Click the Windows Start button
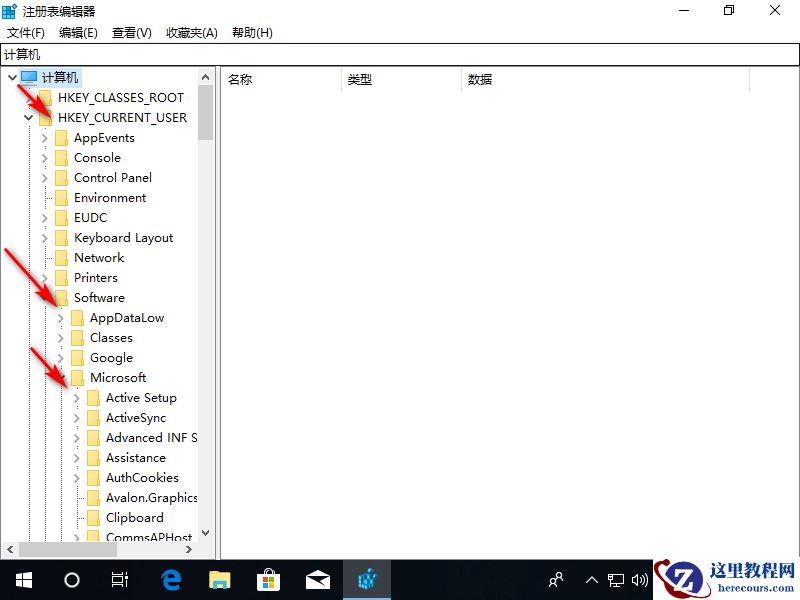The height and width of the screenshot is (600, 800). click(x=22, y=579)
